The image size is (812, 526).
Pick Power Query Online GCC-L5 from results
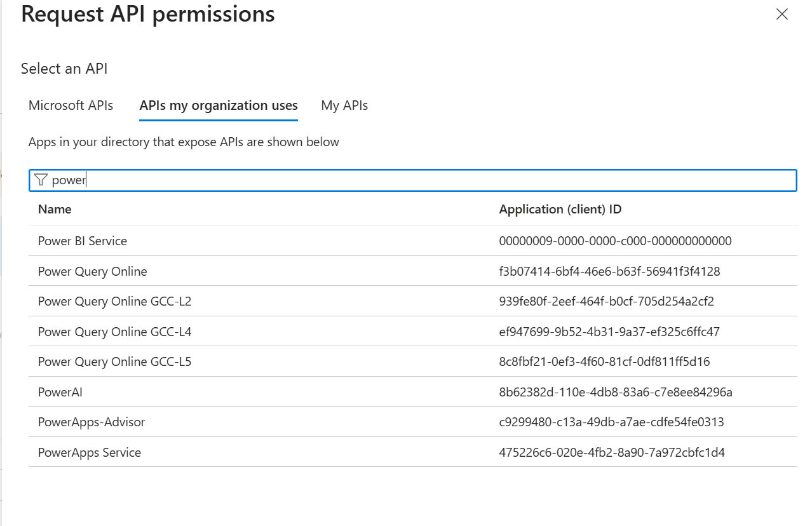coord(114,361)
